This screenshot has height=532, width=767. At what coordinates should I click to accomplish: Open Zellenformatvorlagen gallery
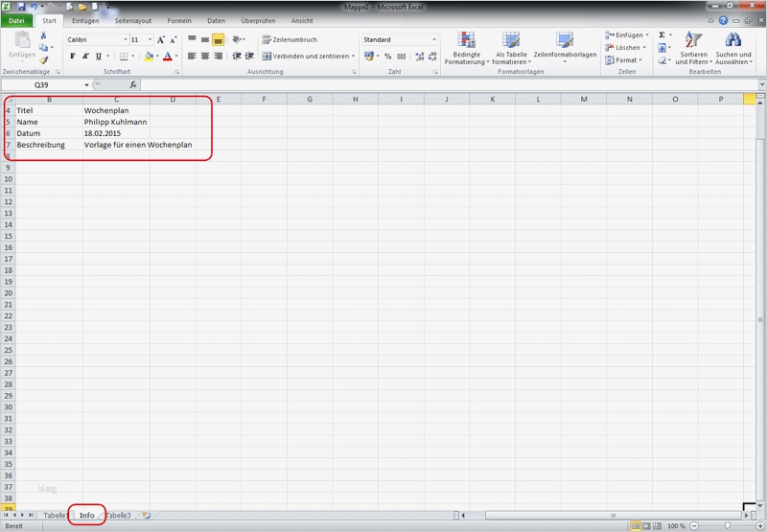(565, 48)
